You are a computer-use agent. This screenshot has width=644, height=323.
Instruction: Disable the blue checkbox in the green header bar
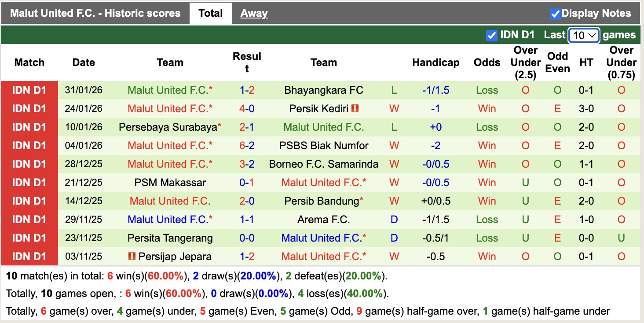click(491, 35)
